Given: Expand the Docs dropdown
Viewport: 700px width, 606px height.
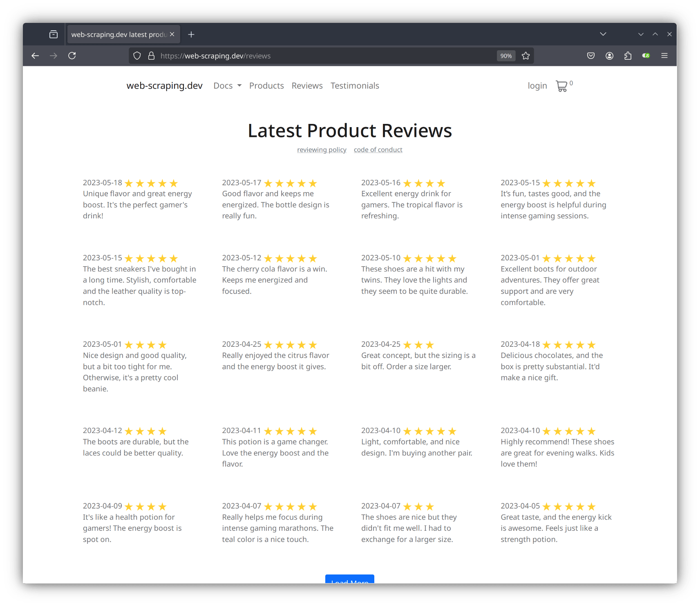Looking at the screenshot, I should pyautogui.click(x=227, y=85).
